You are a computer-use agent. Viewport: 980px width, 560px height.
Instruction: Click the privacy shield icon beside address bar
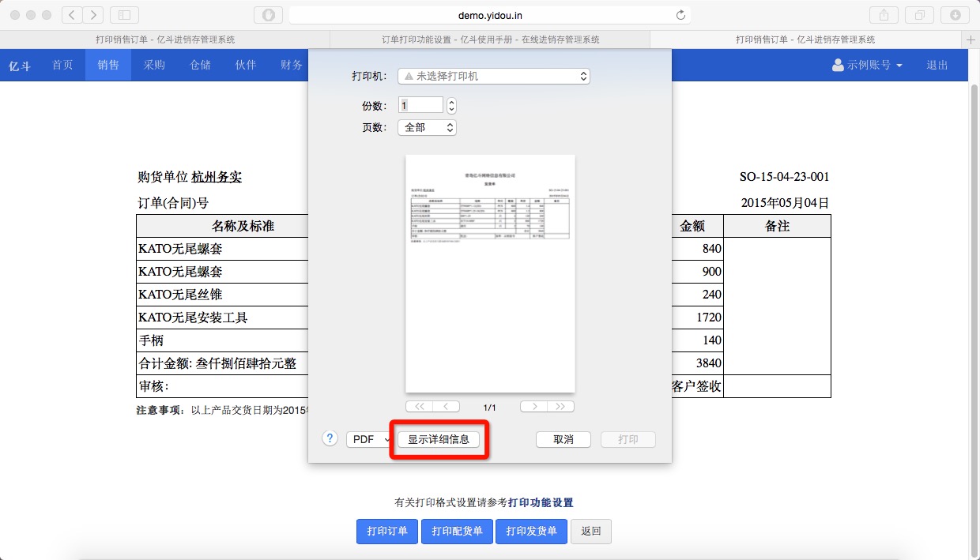[268, 15]
